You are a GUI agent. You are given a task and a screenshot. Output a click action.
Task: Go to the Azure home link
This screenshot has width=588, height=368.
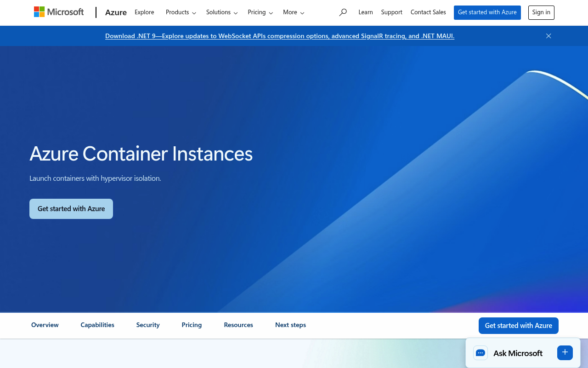pyautogui.click(x=116, y=12)
